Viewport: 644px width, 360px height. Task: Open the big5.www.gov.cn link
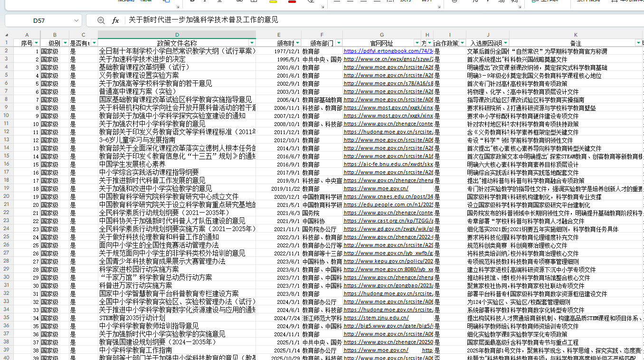click(388, 326)
